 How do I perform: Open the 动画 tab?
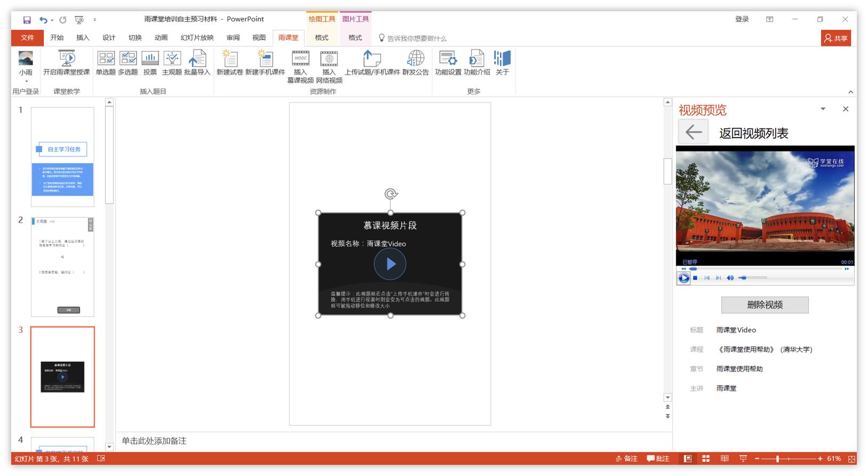[x=161, y=37]
